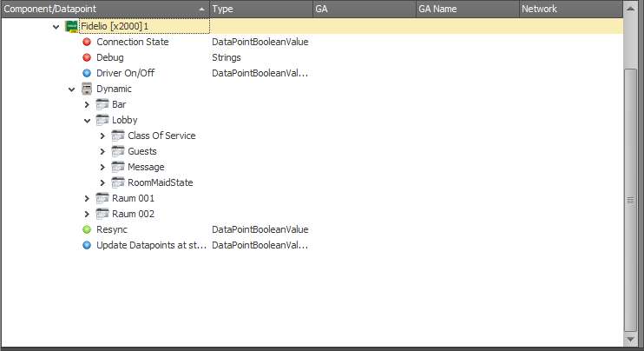Click the Guests folder icon
Viewport: 644px width, 351px height.
(x=118, y=151)
